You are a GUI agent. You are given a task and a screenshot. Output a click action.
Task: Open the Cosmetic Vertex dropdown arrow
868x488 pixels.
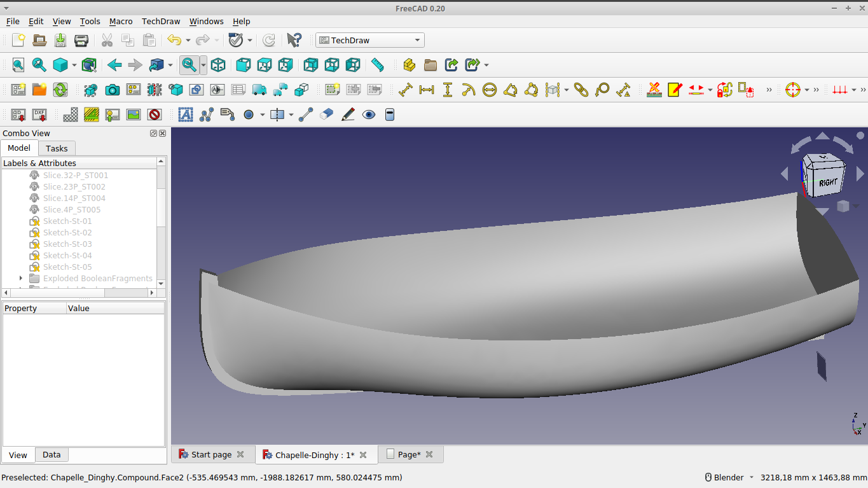pos(263,115)
